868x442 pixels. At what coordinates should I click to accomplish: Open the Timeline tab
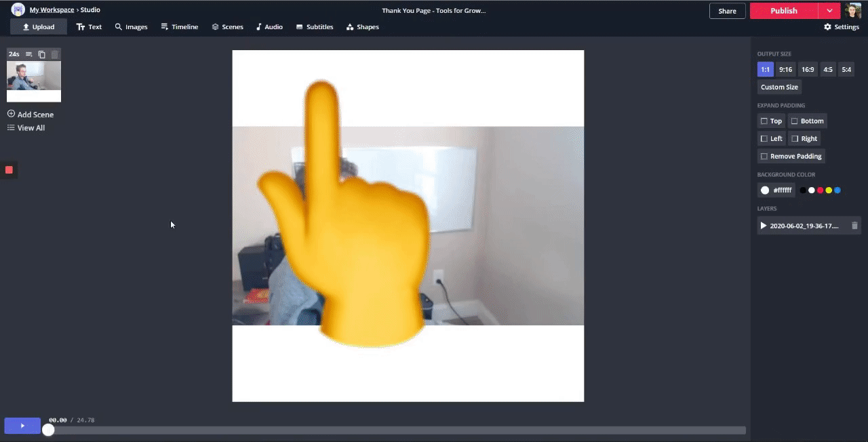(180, 27)
